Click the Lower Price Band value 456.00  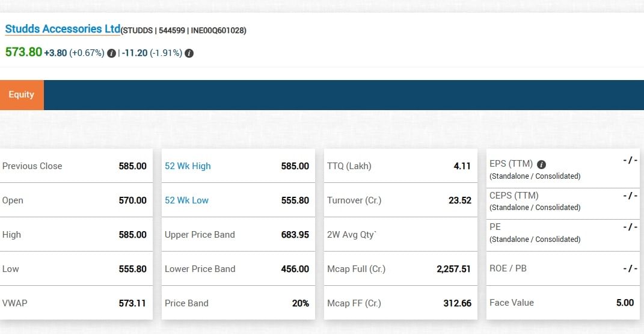(x=295, y=269)
